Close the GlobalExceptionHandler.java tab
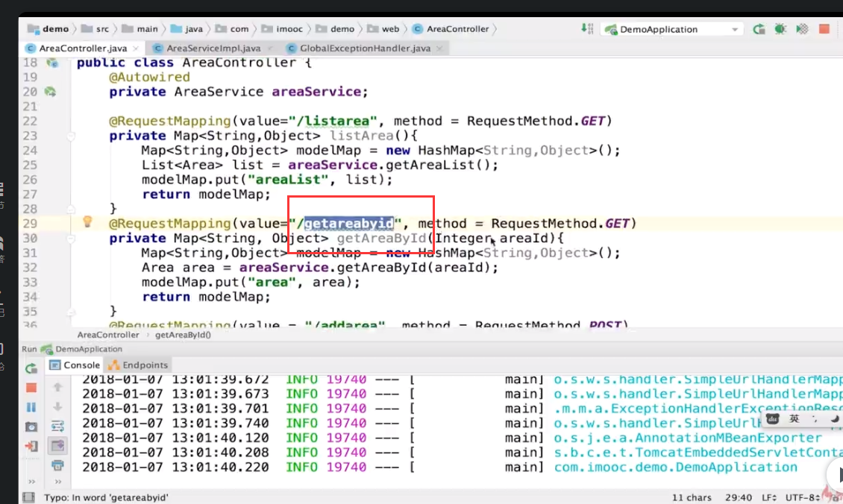The height and width of the screenshot is (504, 843). 440,48
